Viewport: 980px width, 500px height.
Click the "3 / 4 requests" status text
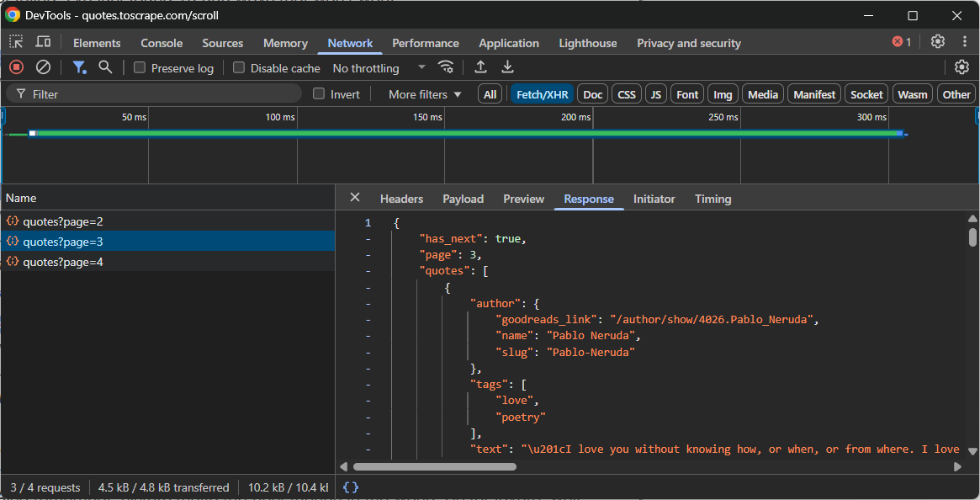[45, 487]
